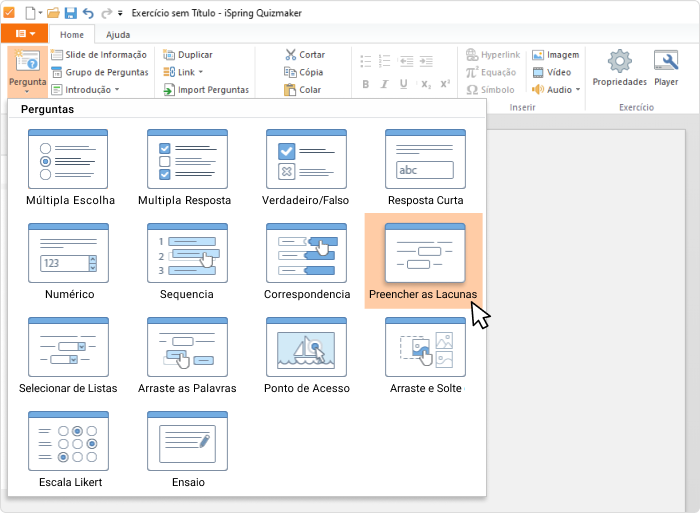
Task: Create a Grupo de Perguntas
Action: point(100,72)
